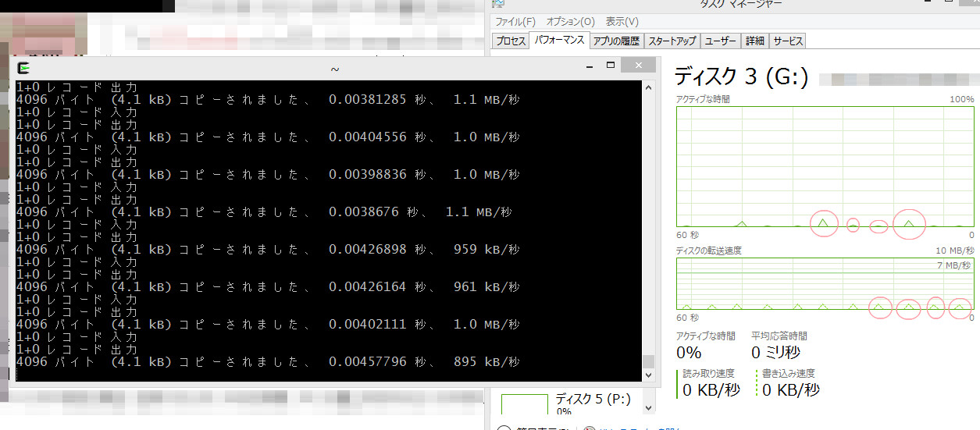Click the アクティブな時間 0% value
This screenshot has width=980, height=430.
689,353
